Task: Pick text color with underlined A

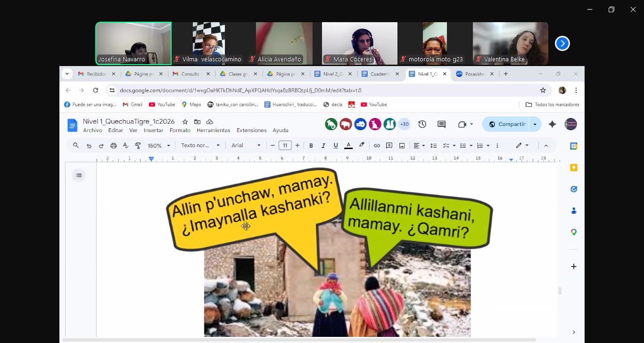Action: [x=348, y=146]
